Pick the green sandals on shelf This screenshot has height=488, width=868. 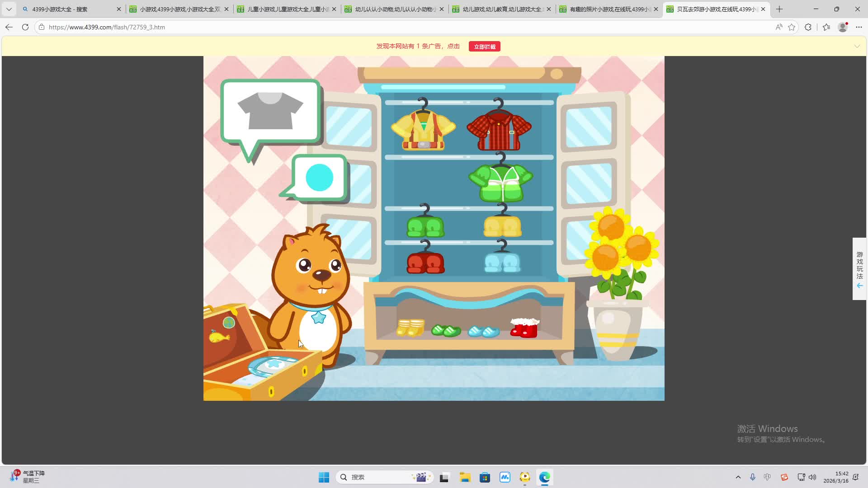pyautogui.click(x=446, y=331)
